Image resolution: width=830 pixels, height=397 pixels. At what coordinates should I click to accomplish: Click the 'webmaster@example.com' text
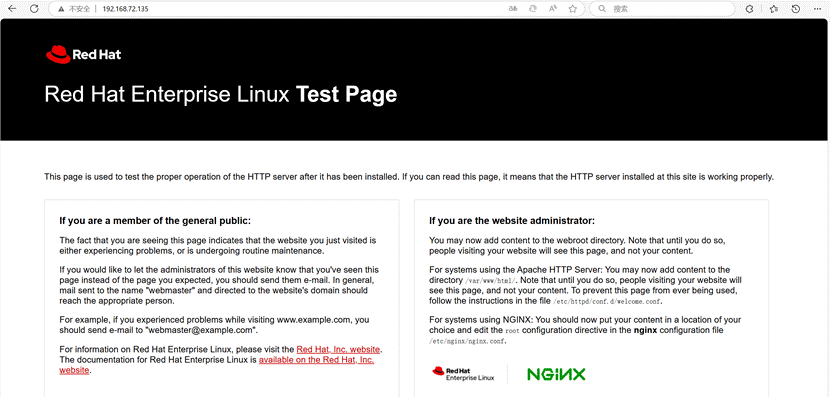[200, 330]
